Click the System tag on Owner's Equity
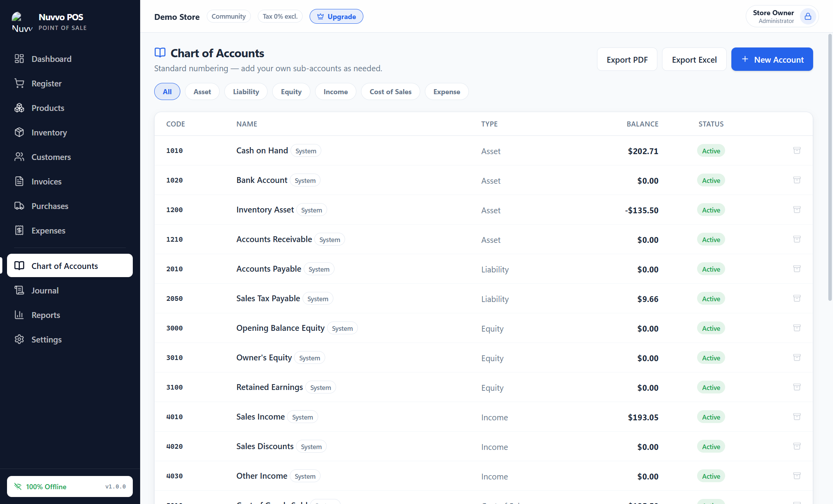This screenshot has width=833, height=504. point(310,358)
